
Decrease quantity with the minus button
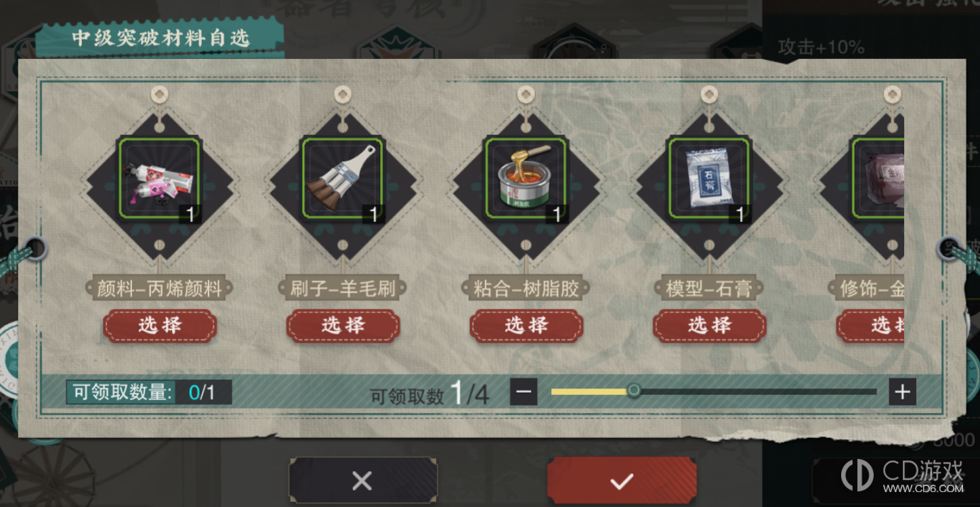tap(524, 392)
